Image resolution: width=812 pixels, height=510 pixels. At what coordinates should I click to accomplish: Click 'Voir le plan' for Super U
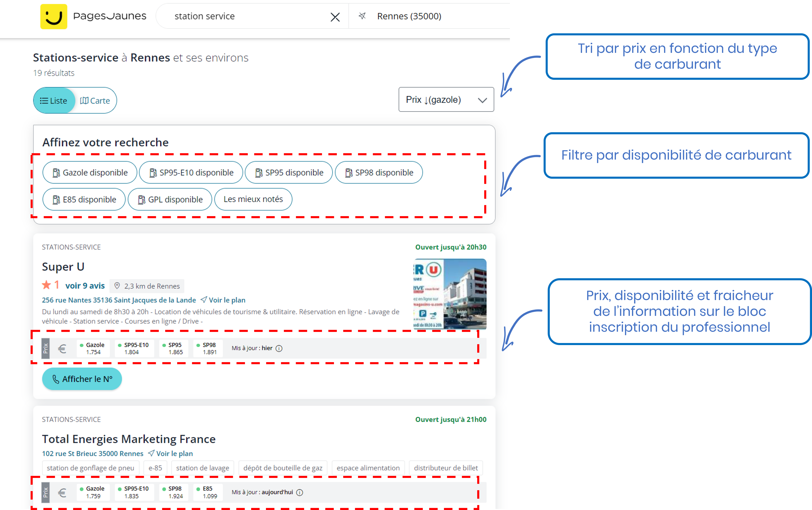point(223,300)
